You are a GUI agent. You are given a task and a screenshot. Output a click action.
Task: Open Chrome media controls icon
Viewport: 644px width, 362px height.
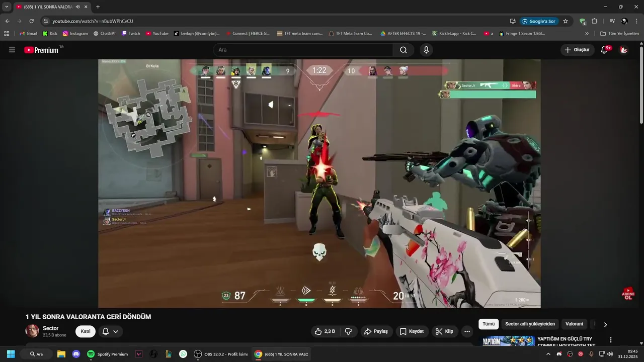click(612, 21)
